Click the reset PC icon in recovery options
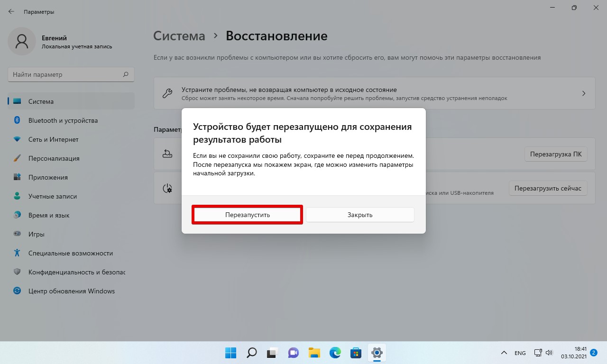Screen dimensions: 607x364 coord(167,154)
